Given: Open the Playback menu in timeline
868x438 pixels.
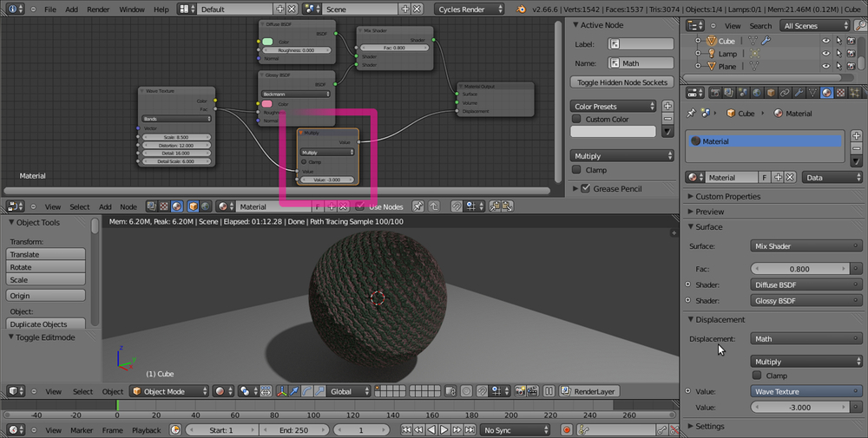Looking at the screenshot, I should coord(146,429).
